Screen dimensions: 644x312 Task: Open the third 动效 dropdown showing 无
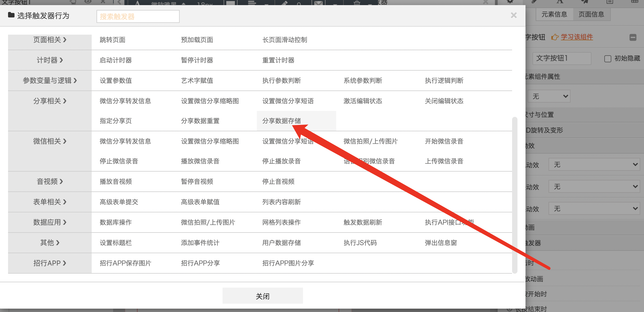(x=594, y=209)
